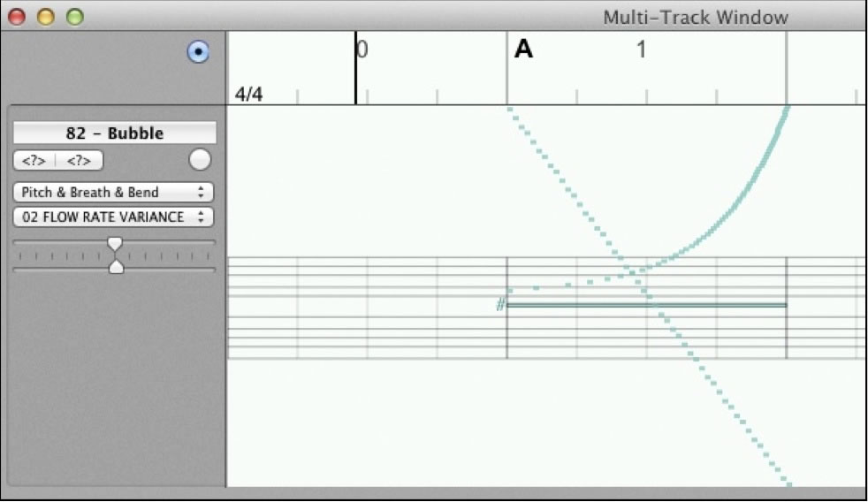
Task: Open the 02 FLOW RATE VARIANCE dropdown
Action: [113, 217]
